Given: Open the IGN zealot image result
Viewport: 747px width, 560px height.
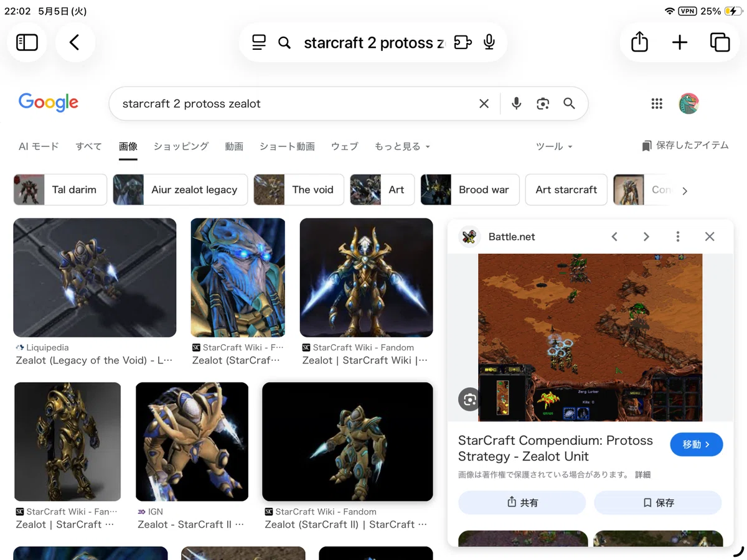Looking at the screenshot, I should click(192, 442).
